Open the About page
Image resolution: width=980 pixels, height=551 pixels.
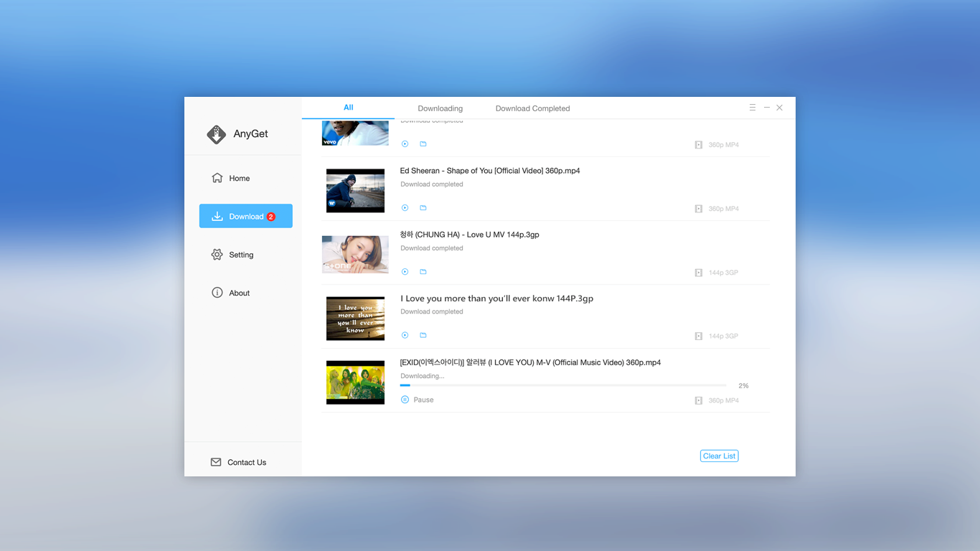(231, 293)
